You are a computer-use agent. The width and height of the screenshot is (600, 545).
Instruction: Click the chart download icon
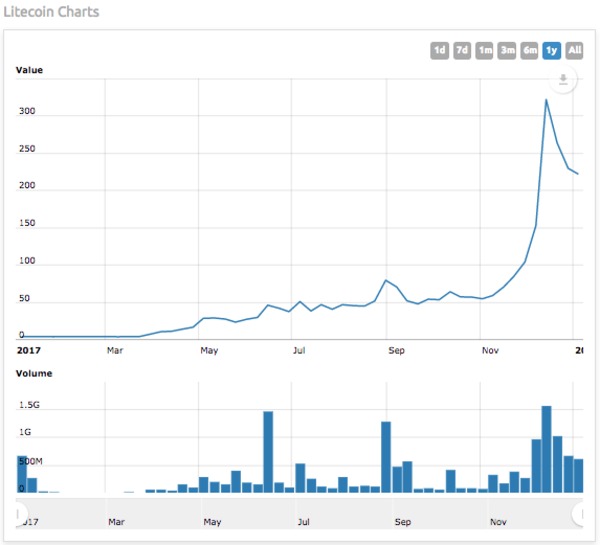pyautogui.click(x=563, y=80)
